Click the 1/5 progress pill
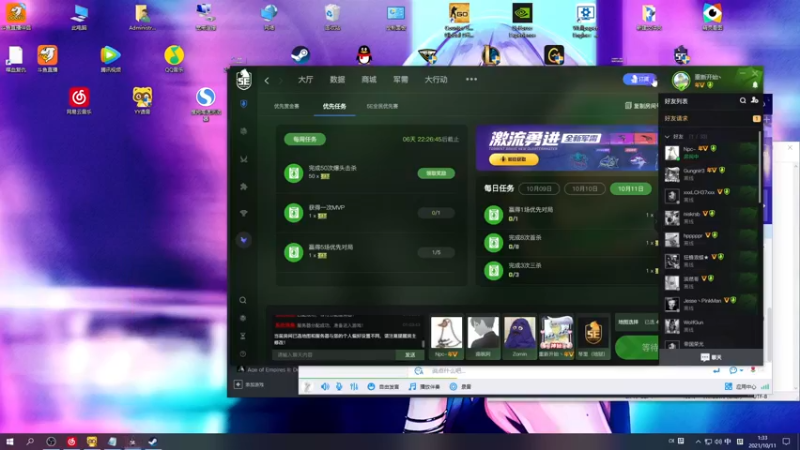 click(436, 253)
